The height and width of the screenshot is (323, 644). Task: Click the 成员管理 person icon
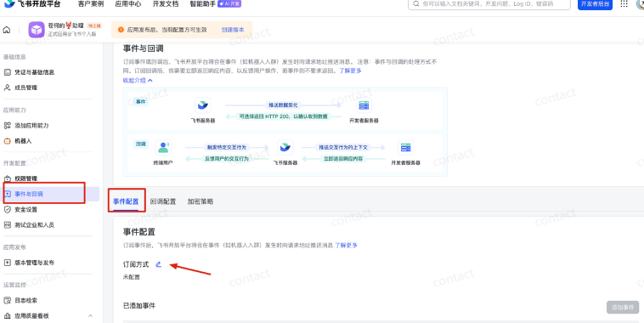(7, 88)
